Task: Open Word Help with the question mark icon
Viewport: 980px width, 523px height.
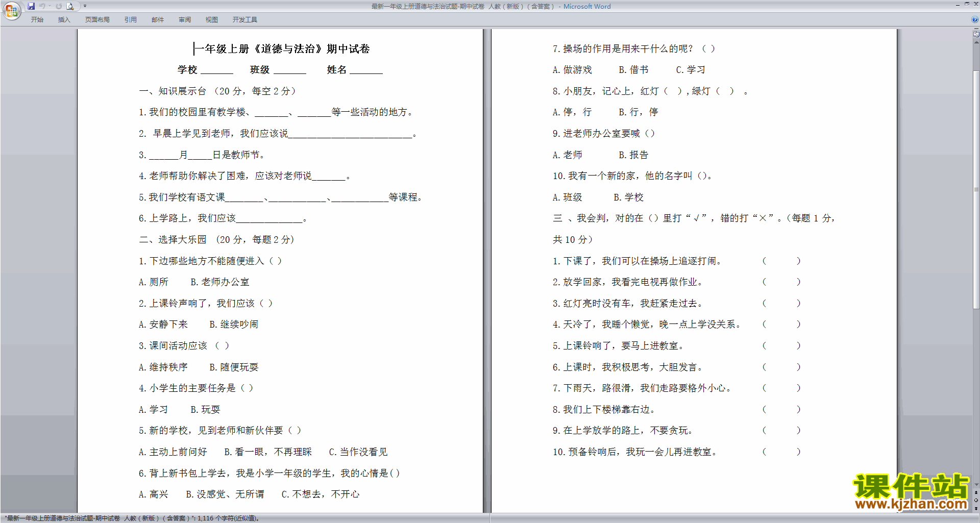Action: 975,19
